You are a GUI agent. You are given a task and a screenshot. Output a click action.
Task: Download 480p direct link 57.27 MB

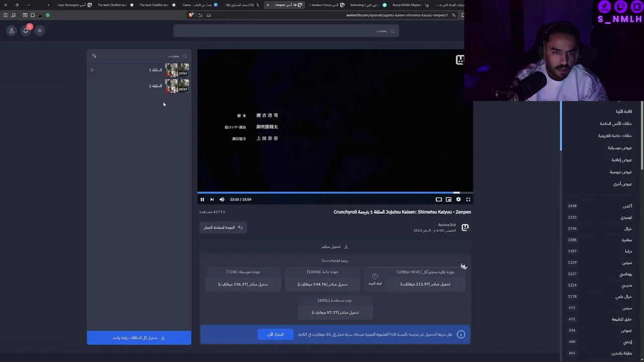(335, 312)
